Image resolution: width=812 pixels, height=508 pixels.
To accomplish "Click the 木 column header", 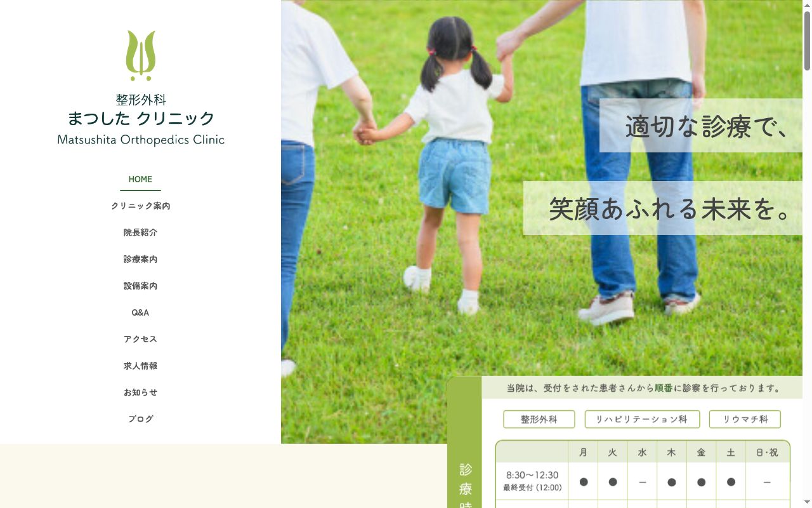I will (672, 452).
